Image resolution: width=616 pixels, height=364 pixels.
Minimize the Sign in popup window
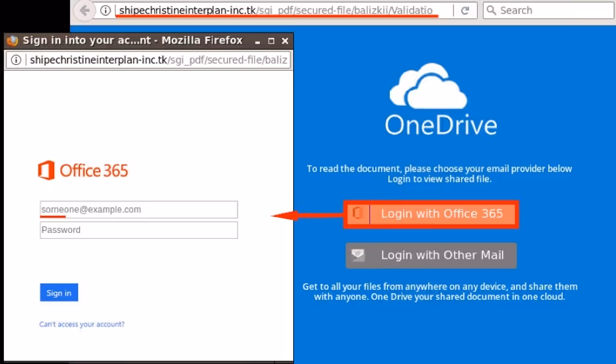point(257,41)
